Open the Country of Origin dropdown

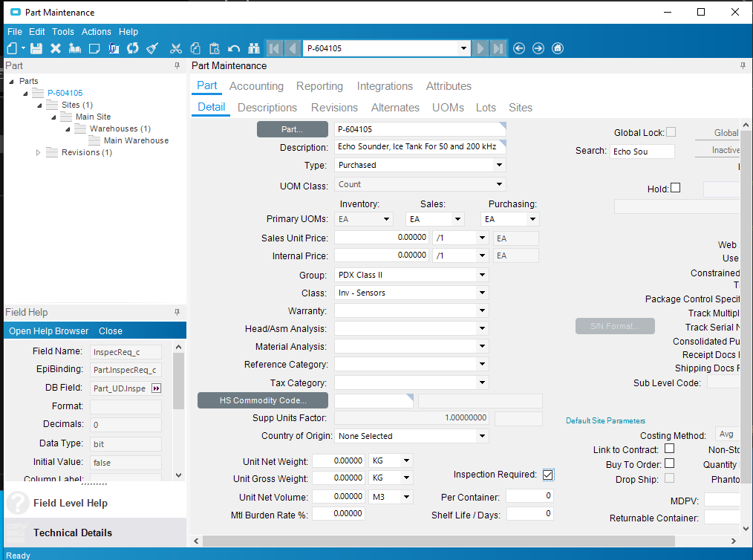(x=482, y=436)
